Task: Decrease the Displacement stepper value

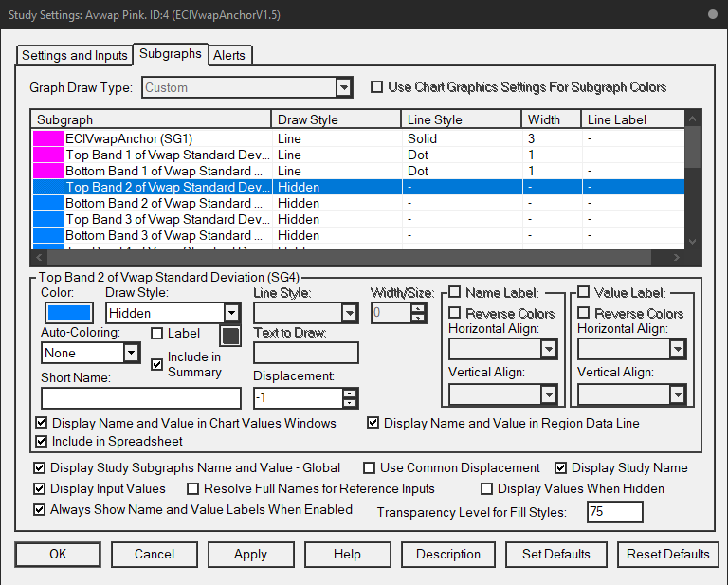Action: (350, 403)
